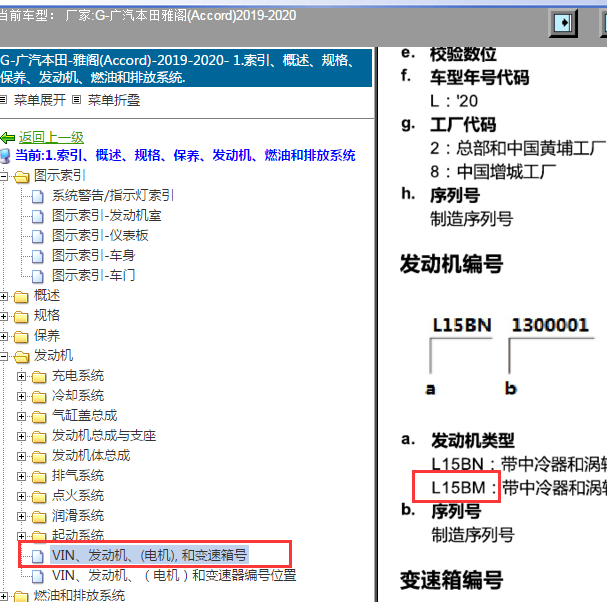607x602 pixels.
Task: Click 发动机编号 heading in content pane
Action: tap(451, 264)
